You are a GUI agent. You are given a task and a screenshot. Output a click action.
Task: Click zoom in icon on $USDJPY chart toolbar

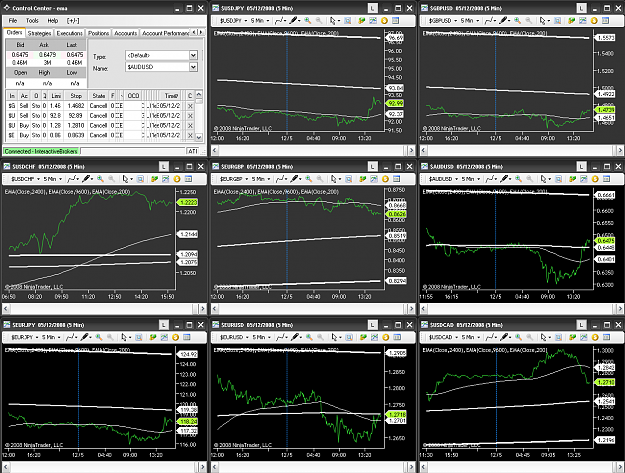tap(308, 20)
